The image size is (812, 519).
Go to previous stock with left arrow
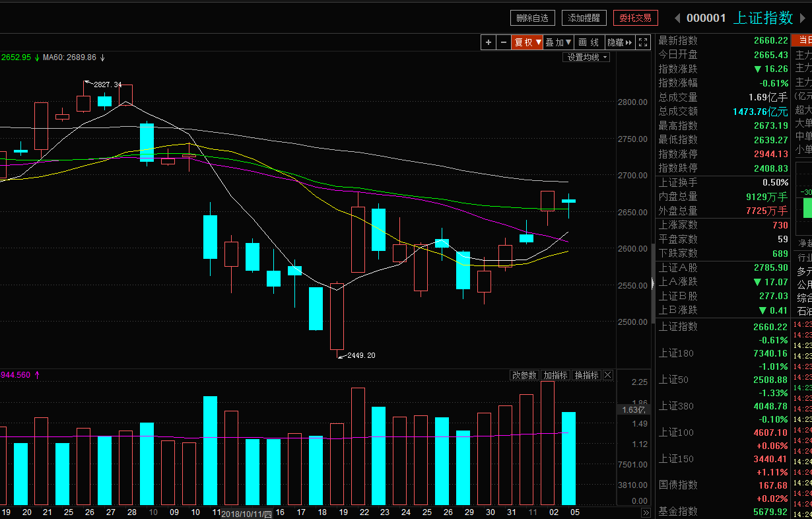pyautogui.click(x=677, y=18)
